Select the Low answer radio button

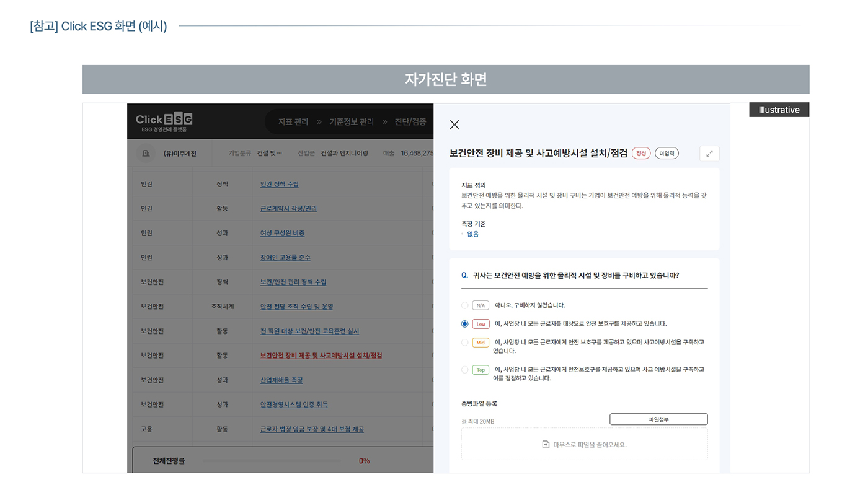(x=465, y=324)
